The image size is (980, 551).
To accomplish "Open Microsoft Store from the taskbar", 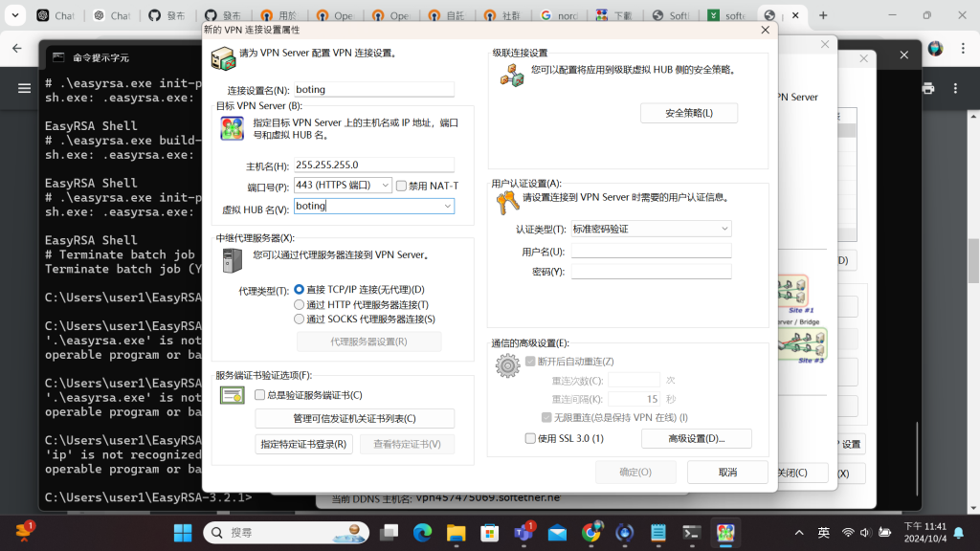I will [x=490, y=533].
